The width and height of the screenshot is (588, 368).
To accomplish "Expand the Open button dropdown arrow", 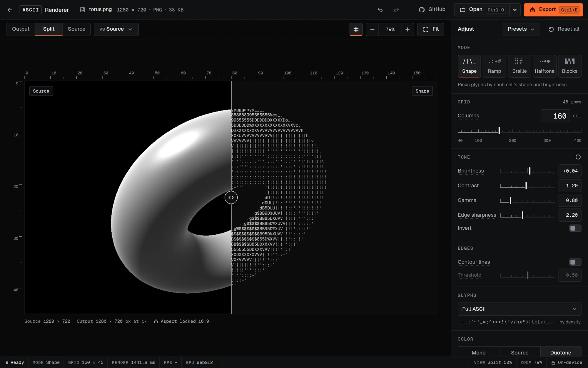I will (x=515, y=10).
